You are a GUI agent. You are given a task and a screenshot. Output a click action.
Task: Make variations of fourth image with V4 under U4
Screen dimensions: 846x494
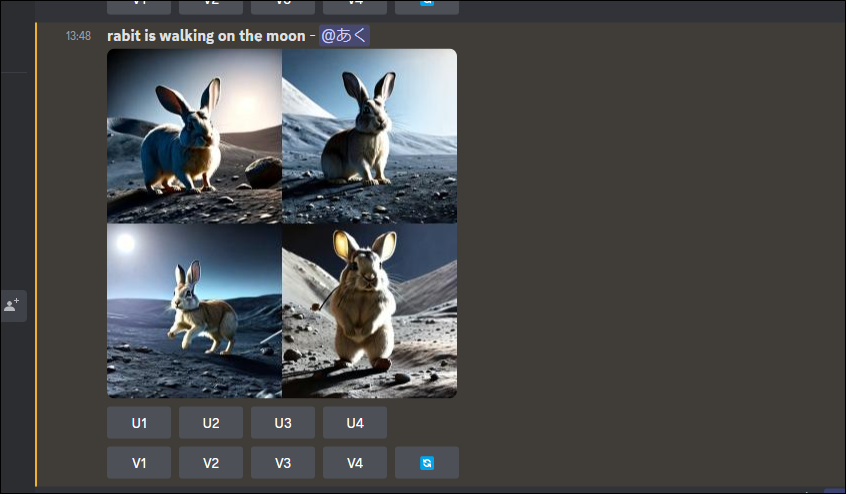click(x=355, y=463)
